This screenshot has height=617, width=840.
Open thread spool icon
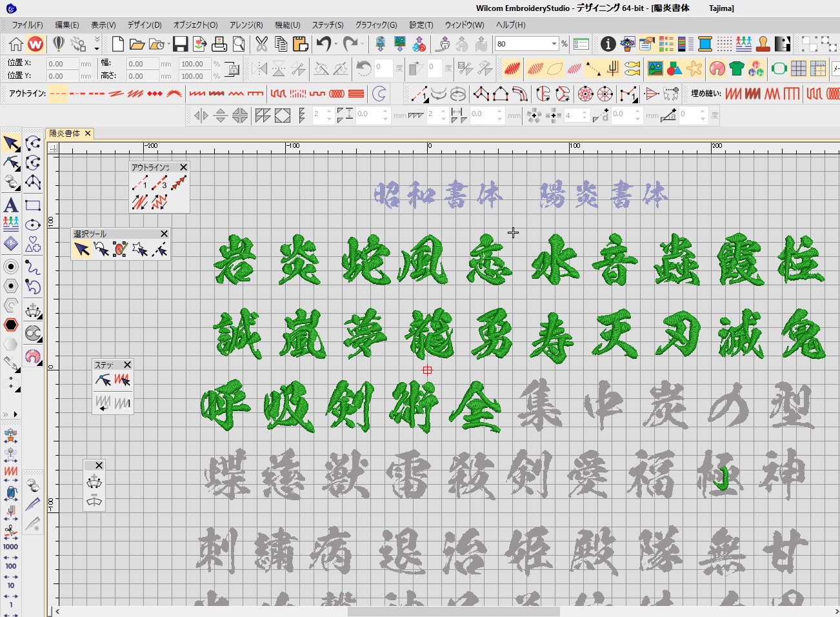(x=705, y=44)
